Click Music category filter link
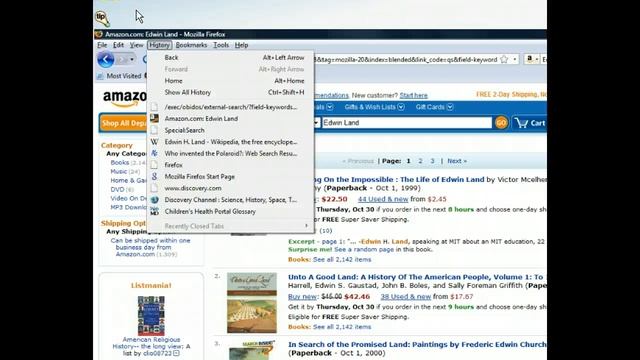Screen dimensions: 640x360 coord(118,171)
